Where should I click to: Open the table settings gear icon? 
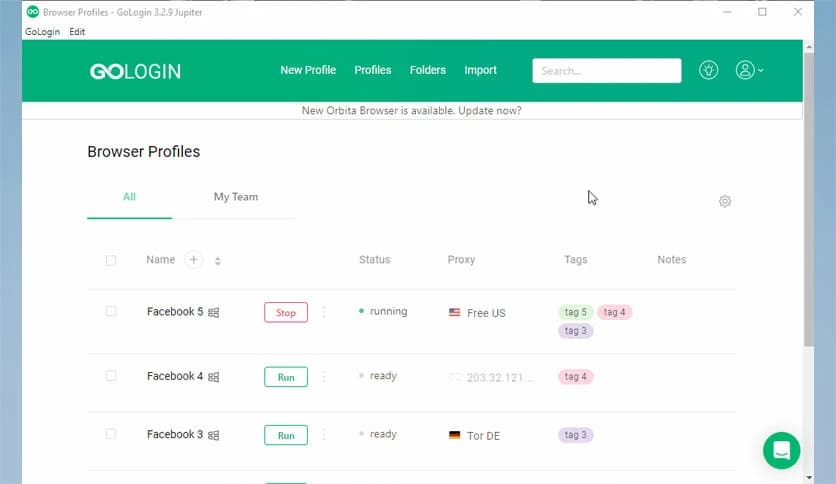tap(725, 201)
